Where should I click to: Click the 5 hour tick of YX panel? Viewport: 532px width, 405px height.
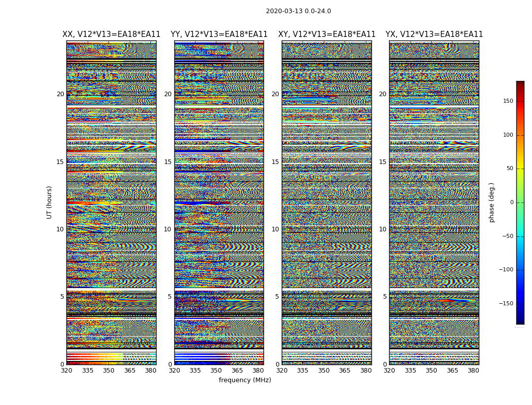pyautogui.click(x=385, y=297)
